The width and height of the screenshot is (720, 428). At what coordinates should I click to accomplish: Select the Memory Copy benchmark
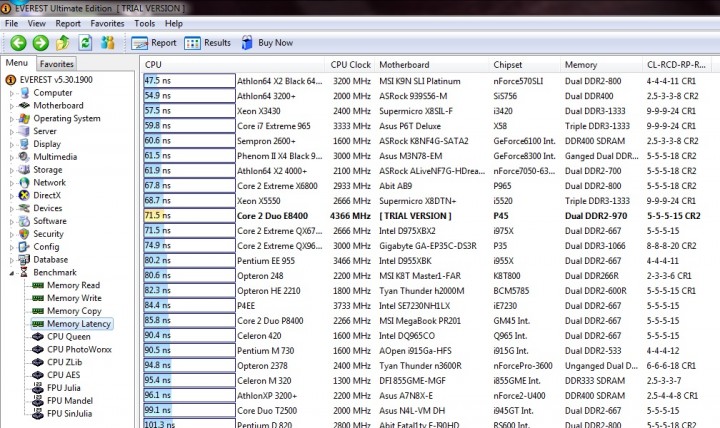click(74, 311)
